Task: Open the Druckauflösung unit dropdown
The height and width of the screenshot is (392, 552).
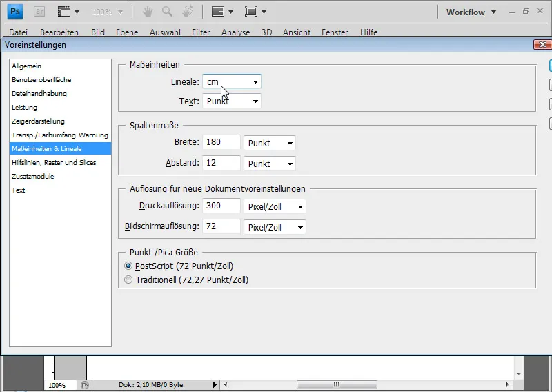Action: coord(275,206)
